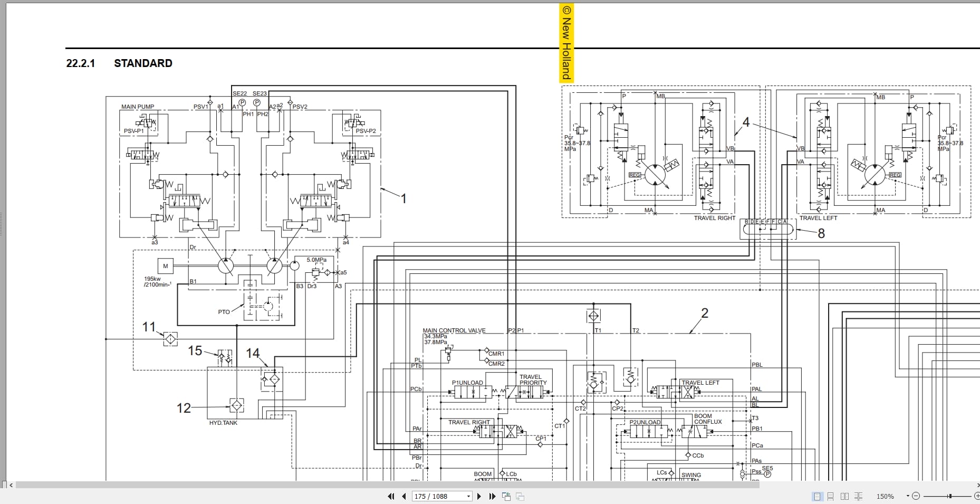The width and height of the screenshot is (980, 504).
Task: Go to the previous page
Action: click(x=404, y=496)
